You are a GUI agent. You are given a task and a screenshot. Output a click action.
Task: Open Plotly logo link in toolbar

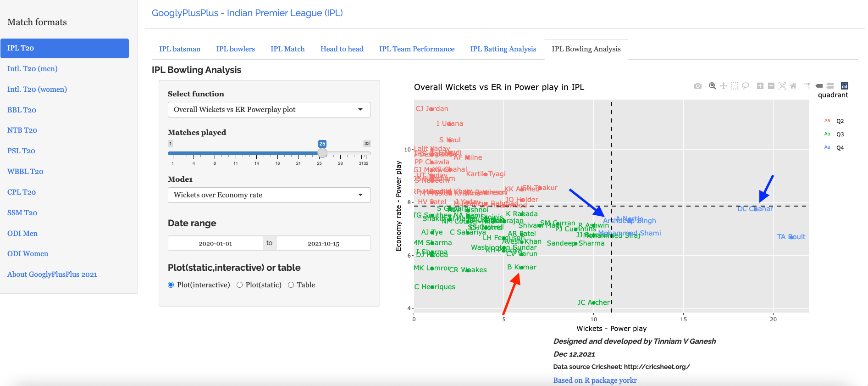coord(845,86)
